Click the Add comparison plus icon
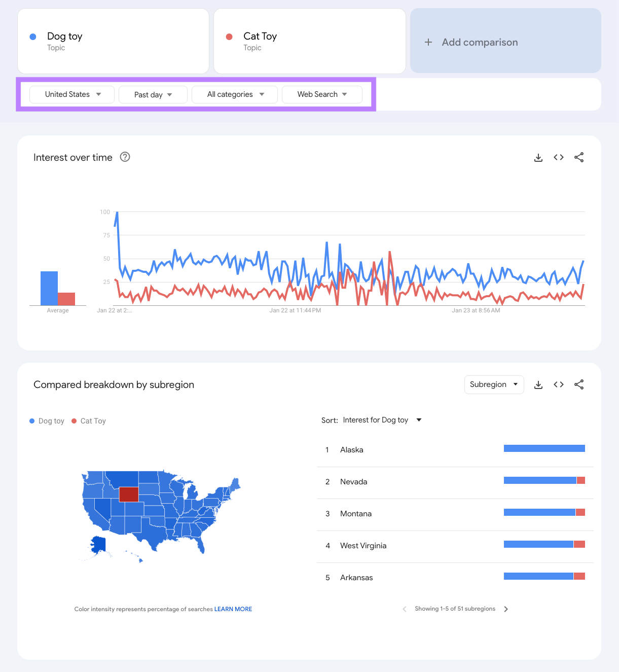This screenshot has width=619, height=672. tap(428, 42)
